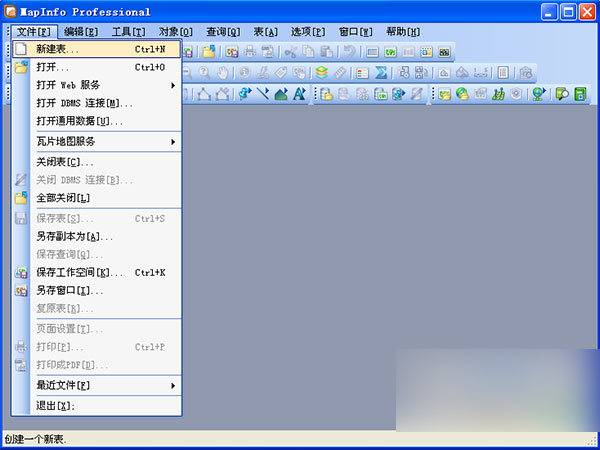Click the Save Window toolbar icon
Screen dimensions: 600x450
(232, 52)
